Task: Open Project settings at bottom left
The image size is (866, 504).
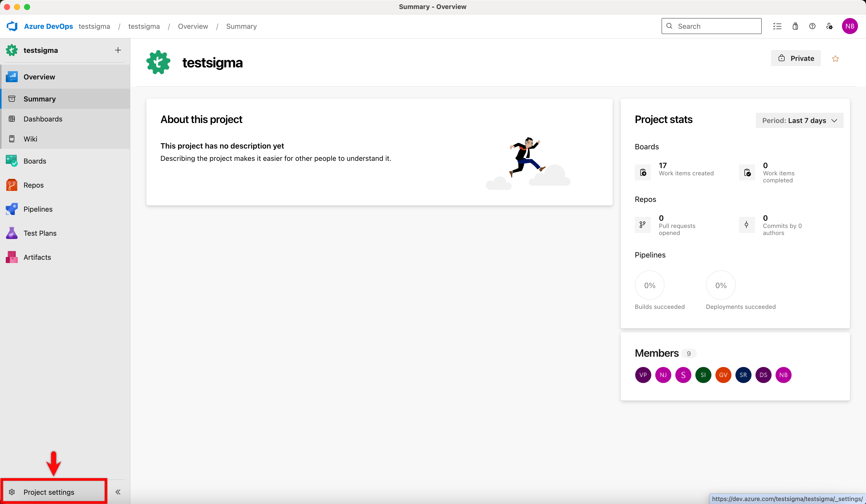Action: 49,492
